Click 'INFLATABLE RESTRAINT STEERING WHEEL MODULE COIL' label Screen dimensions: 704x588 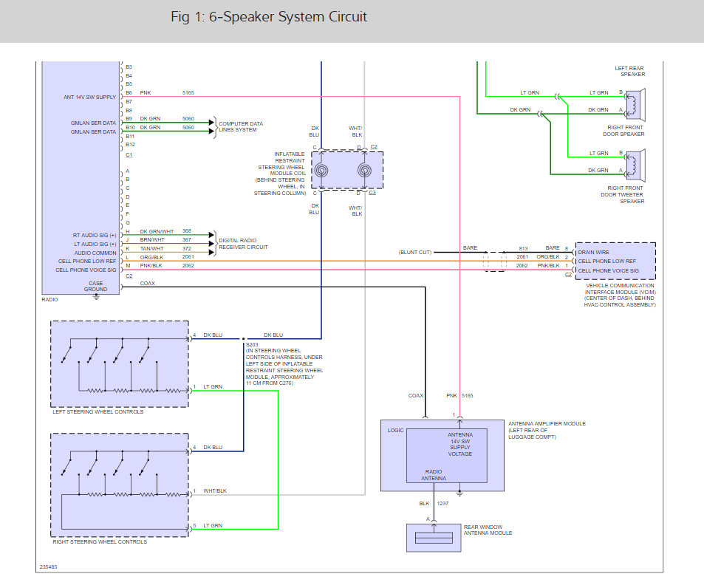pyautogui.click(x=280, y=174)
